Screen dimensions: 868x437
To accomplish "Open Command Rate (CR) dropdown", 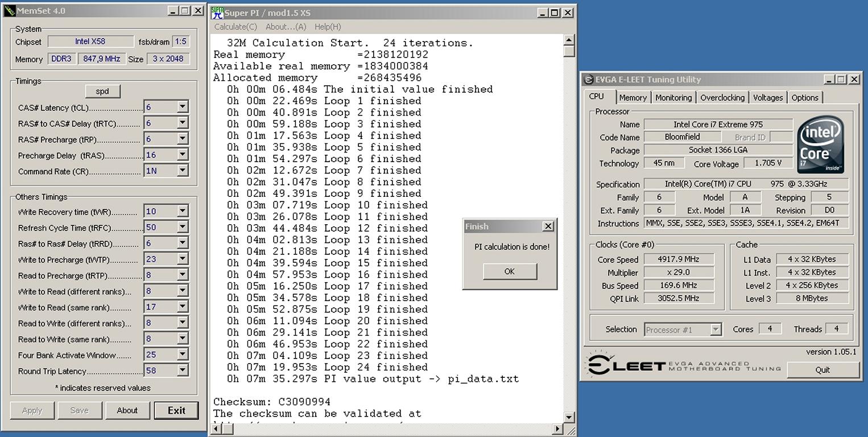I will tap(182, 170).
